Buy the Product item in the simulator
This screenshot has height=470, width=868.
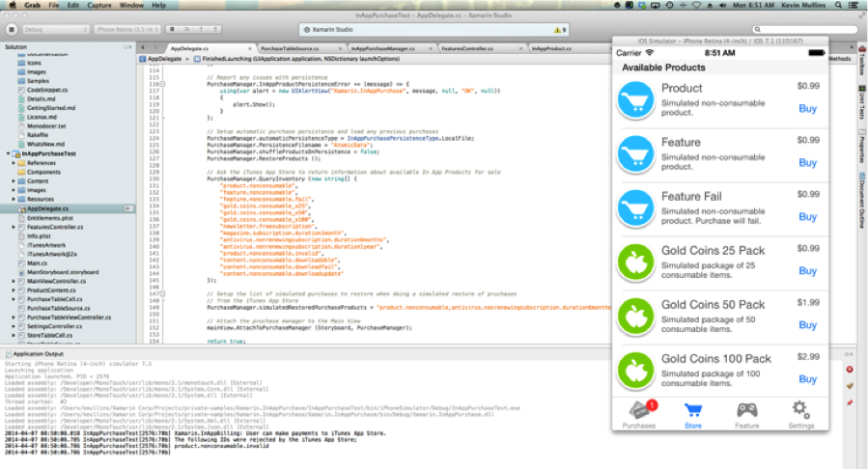(808, 108)
